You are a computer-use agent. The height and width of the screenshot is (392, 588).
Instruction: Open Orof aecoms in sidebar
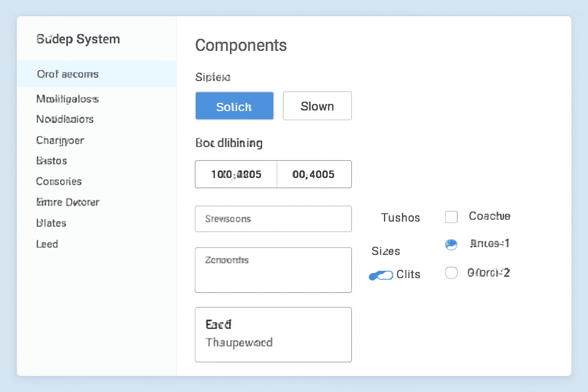[68, 74]
